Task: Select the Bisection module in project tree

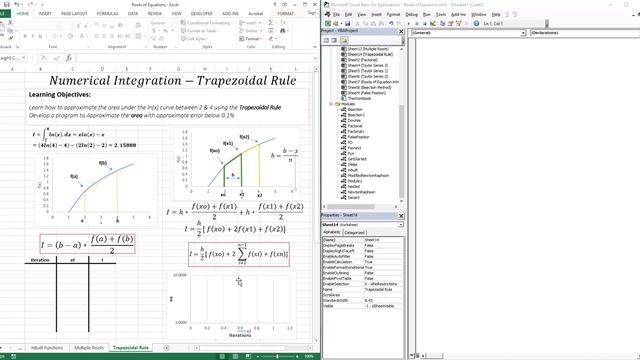Action: click(x=355, y=109)
